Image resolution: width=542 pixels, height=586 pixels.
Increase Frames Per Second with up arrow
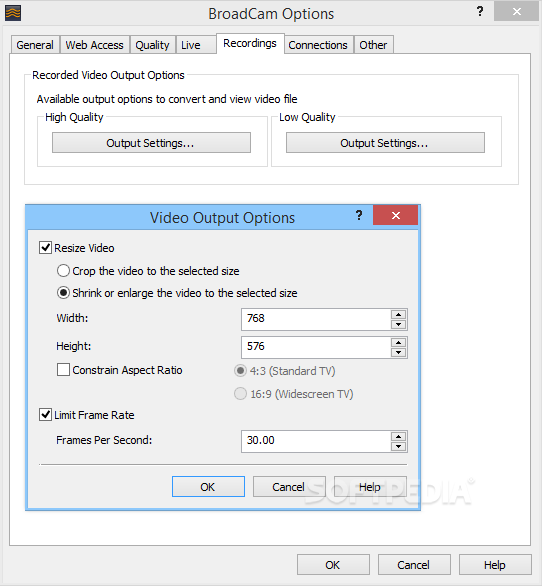[x=398, y=437]
